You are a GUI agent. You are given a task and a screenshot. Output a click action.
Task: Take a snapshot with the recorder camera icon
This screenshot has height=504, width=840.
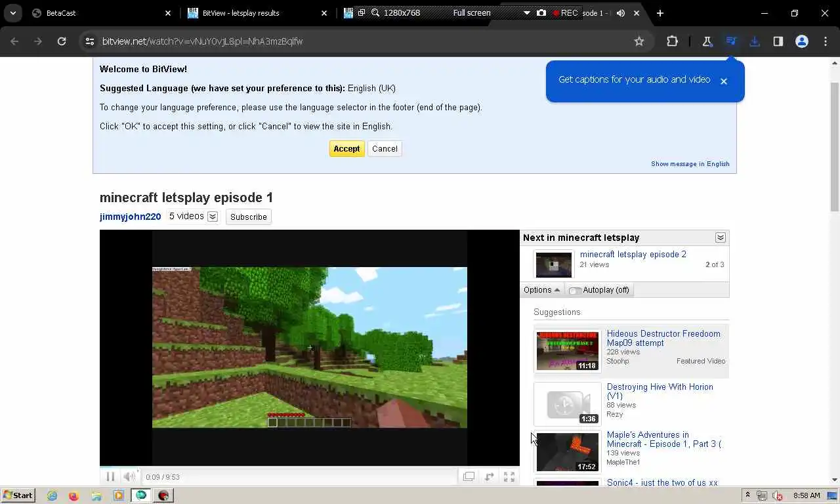click(541, 12)
